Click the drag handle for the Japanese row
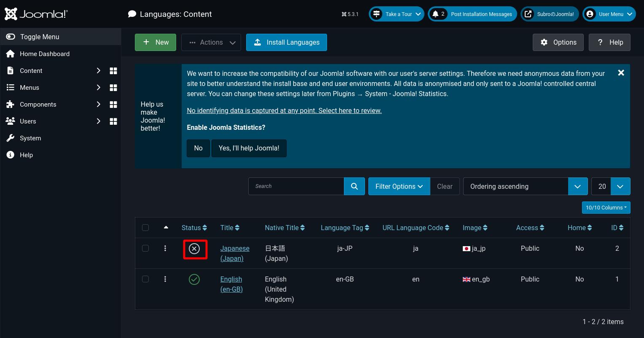644x338 pixels. point(165,248)
